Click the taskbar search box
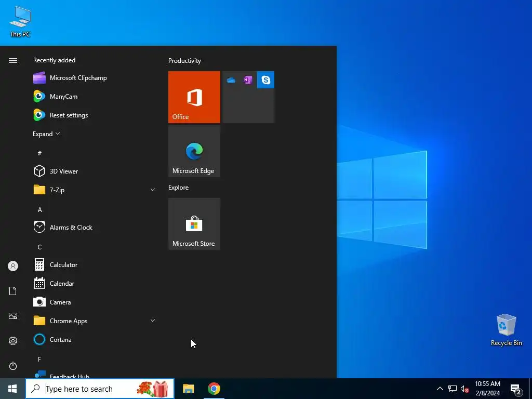The height and width of the screenshot is (399, 532). pos(100,389)
